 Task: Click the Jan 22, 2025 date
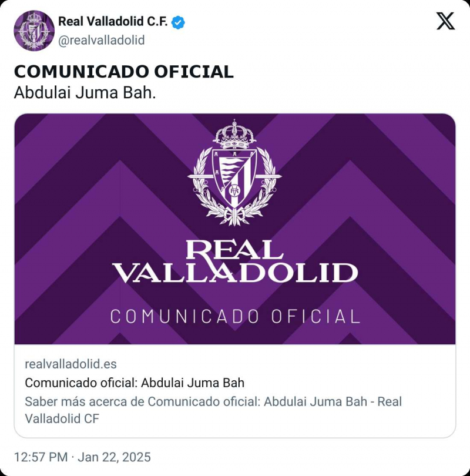113,457
